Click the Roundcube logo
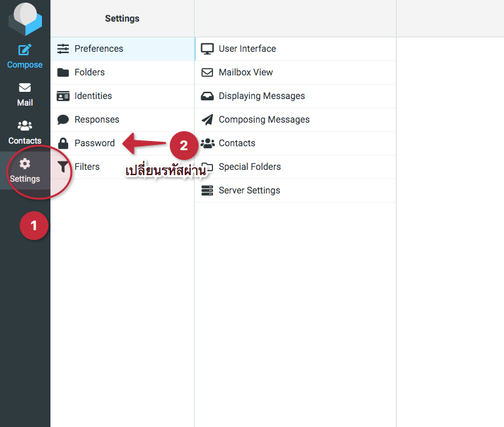This screenshot has width=504, height=427. click(x=25, y=18)
